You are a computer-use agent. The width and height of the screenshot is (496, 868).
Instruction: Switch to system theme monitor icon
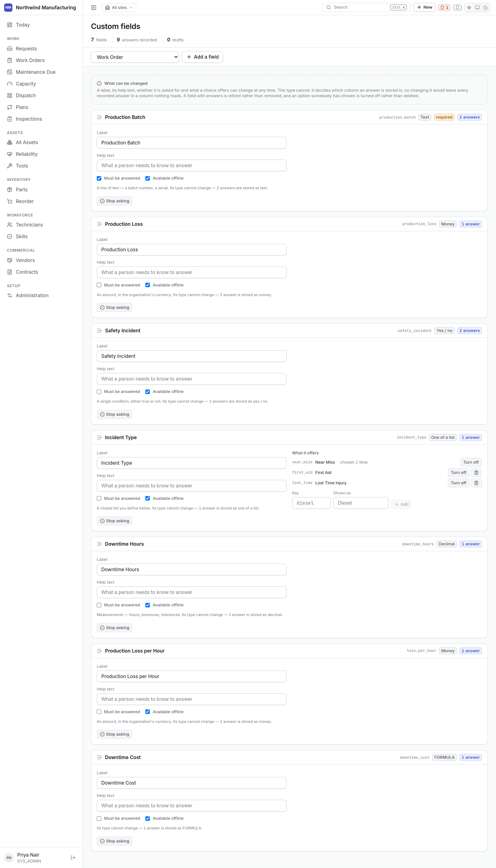point(477,8)
